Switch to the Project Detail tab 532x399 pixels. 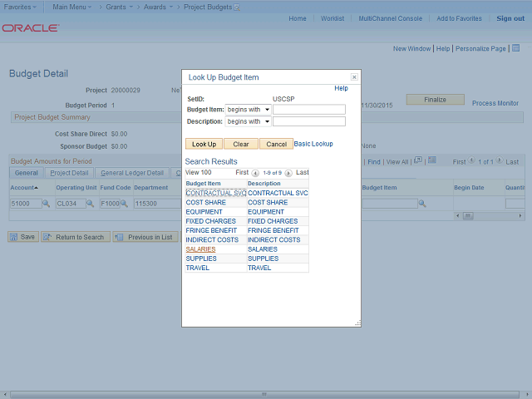coord(69,173)
